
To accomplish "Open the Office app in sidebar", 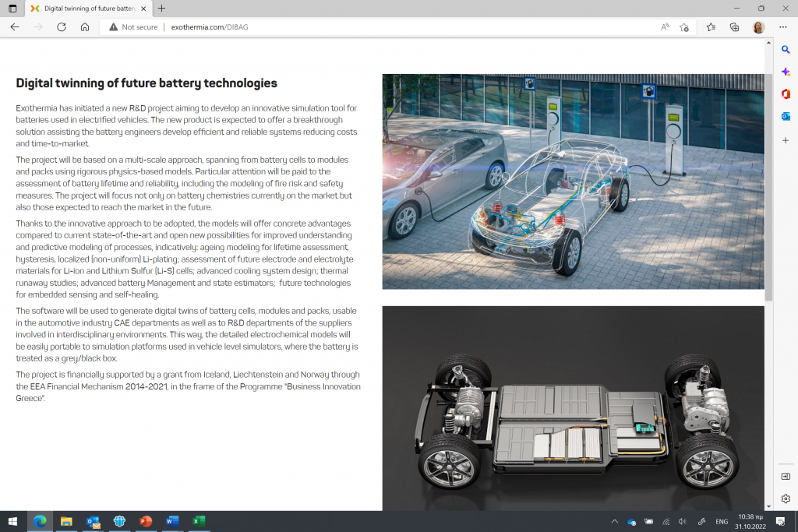I will (x=786, y=94).
